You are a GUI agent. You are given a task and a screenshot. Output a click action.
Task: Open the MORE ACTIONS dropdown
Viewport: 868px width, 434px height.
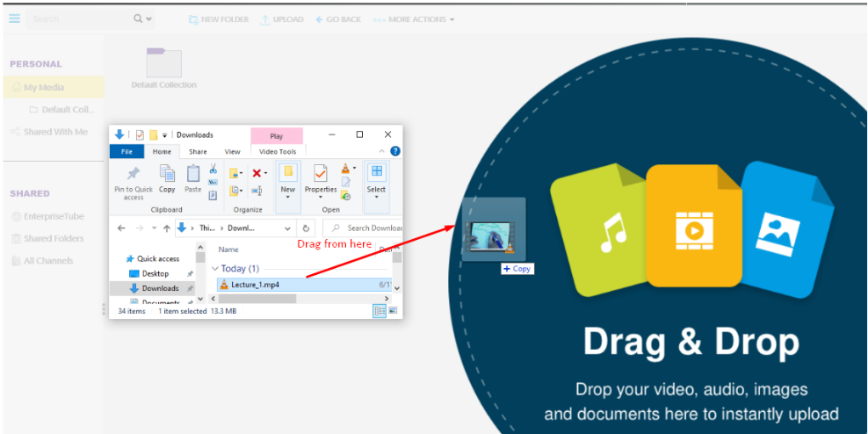(414, 19)
